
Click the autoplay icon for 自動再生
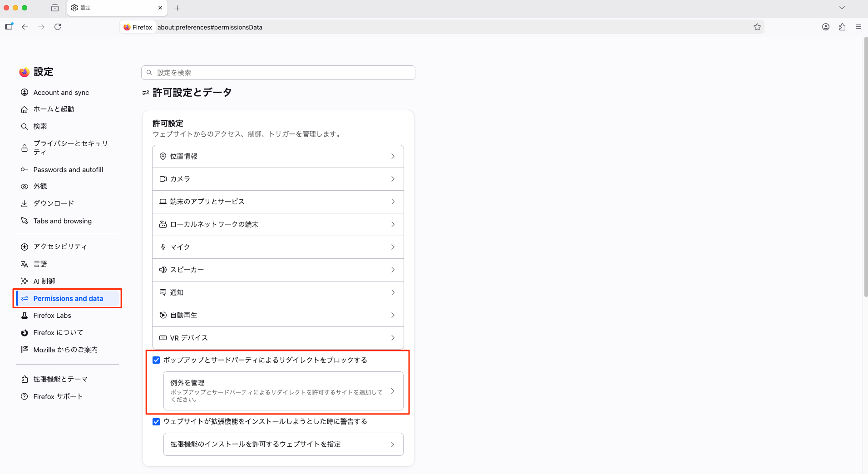click(163, 315)
